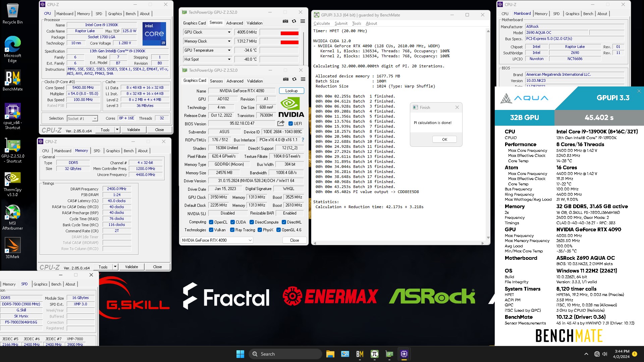
Task: Click the Validate button in CPU-Z
Action: pos(133,129)
